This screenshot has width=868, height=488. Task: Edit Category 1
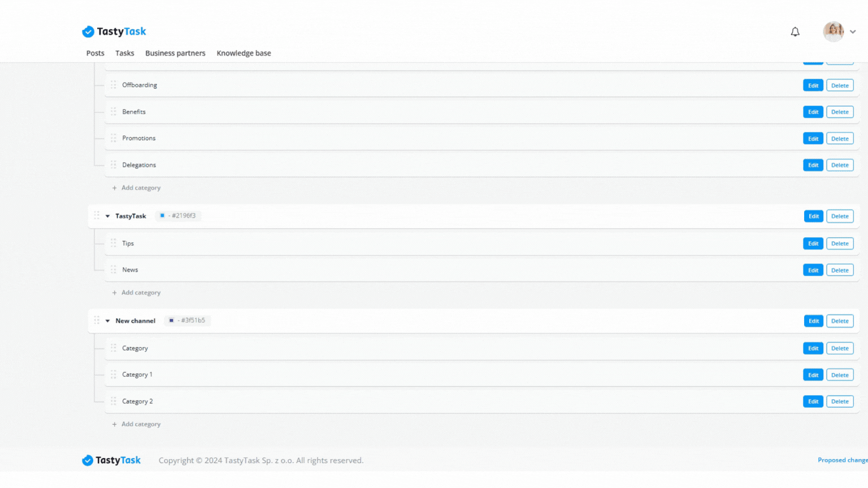(x=813, y=375)
